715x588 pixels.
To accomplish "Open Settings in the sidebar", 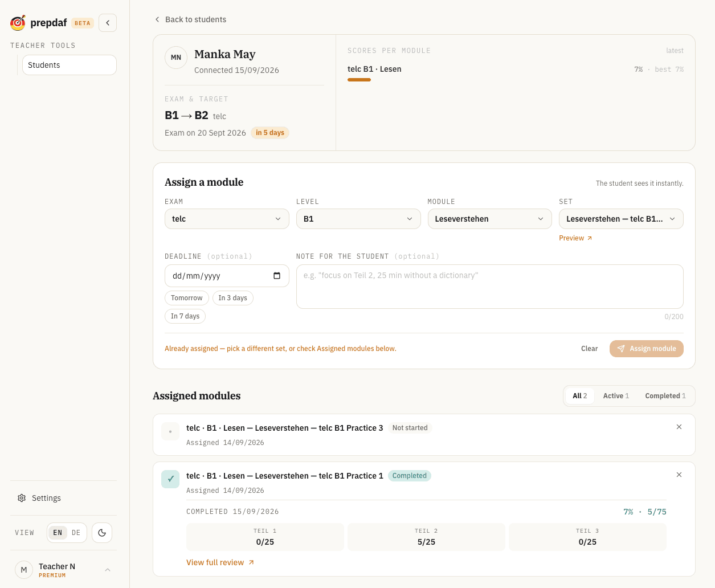I will [x=63, y=498].
